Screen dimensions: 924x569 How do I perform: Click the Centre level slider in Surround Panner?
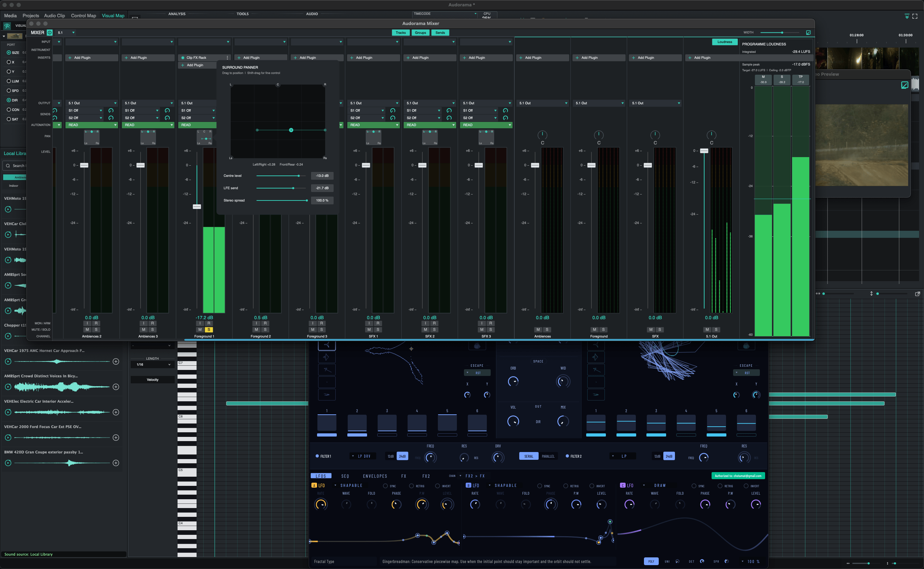point(281,176)
